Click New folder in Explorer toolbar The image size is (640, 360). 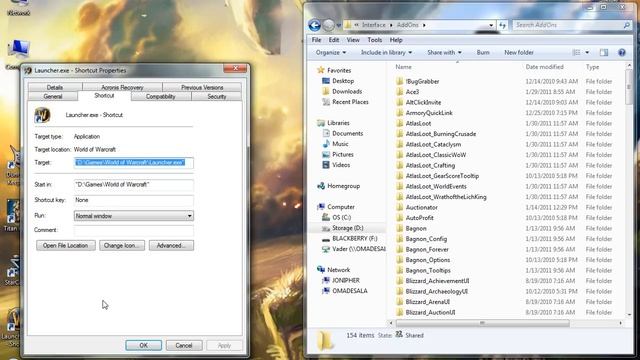[x=519, y=52]
